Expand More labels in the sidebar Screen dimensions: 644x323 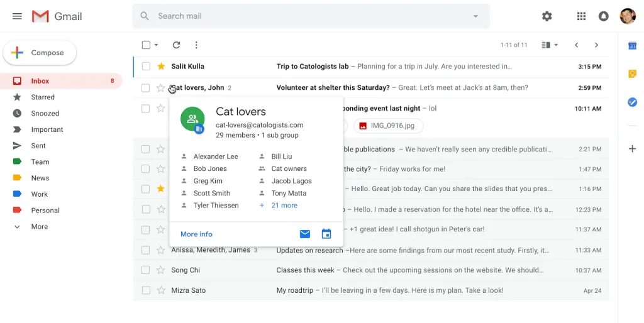click(x=39, y=227)
